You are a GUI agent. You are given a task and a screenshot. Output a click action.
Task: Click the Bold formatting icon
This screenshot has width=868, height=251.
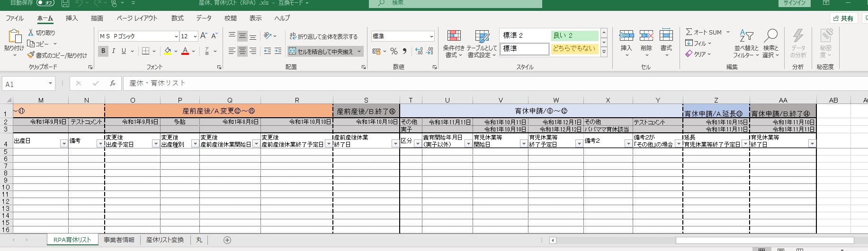(103, 51)
